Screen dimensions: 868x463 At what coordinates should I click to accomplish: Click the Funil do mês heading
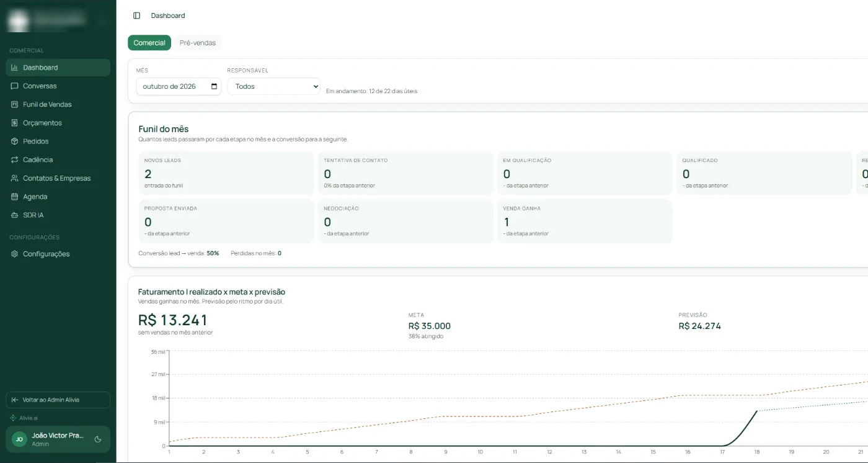pos(164,129)
